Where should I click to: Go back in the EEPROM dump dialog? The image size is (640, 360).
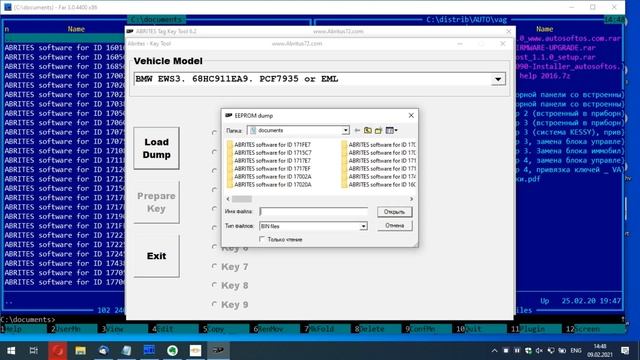(x=357, y=130)
